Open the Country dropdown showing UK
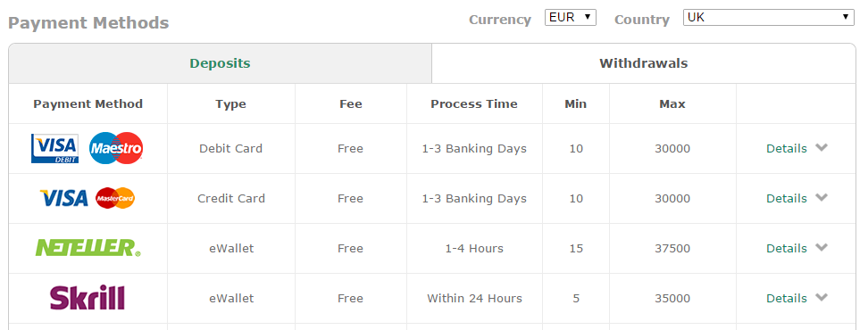This screenshot has width=868, height=330. click(769, 18)
